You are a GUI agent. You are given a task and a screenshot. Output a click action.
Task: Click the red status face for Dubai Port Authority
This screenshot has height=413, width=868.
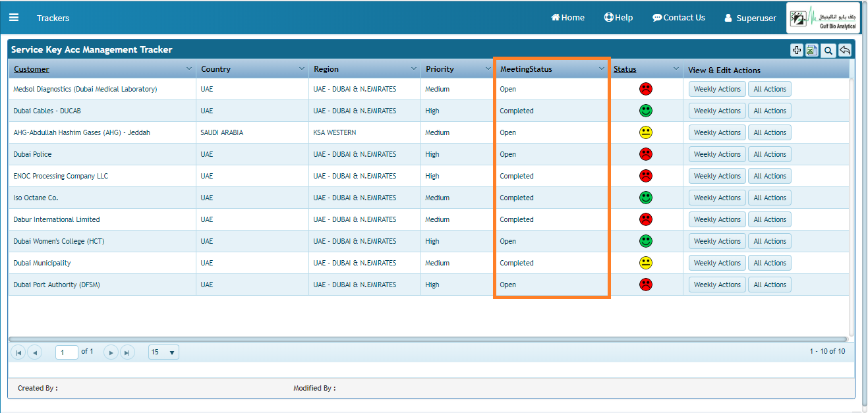[646, 285]
